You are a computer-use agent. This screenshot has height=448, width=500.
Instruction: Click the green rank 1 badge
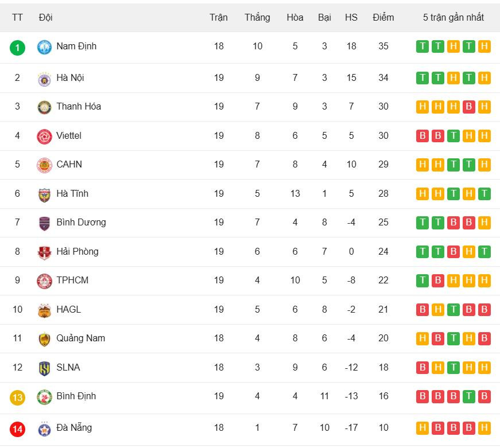tap(17, 47)
